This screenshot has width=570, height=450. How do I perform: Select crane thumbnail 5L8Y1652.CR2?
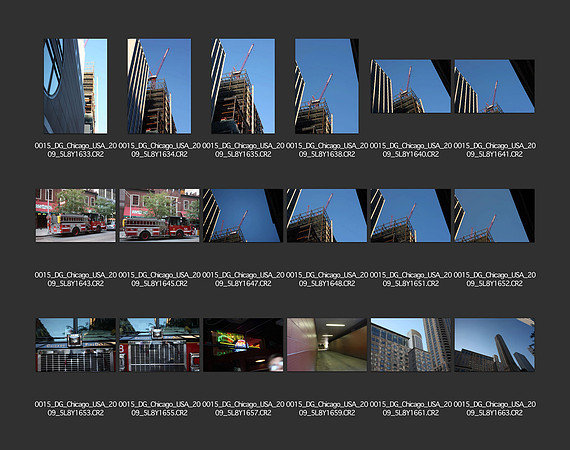click(x=494, y=215)
